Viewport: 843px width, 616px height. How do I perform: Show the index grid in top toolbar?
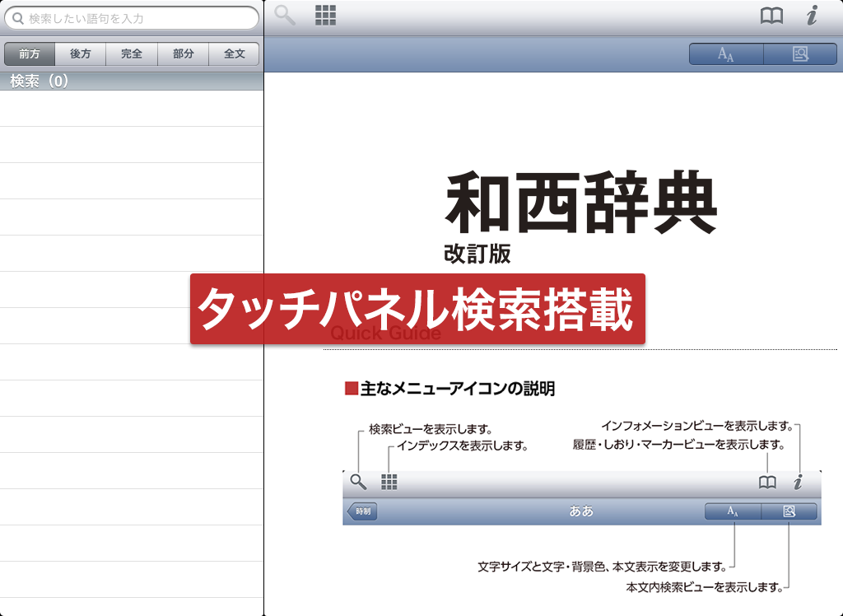click(326, 16)
